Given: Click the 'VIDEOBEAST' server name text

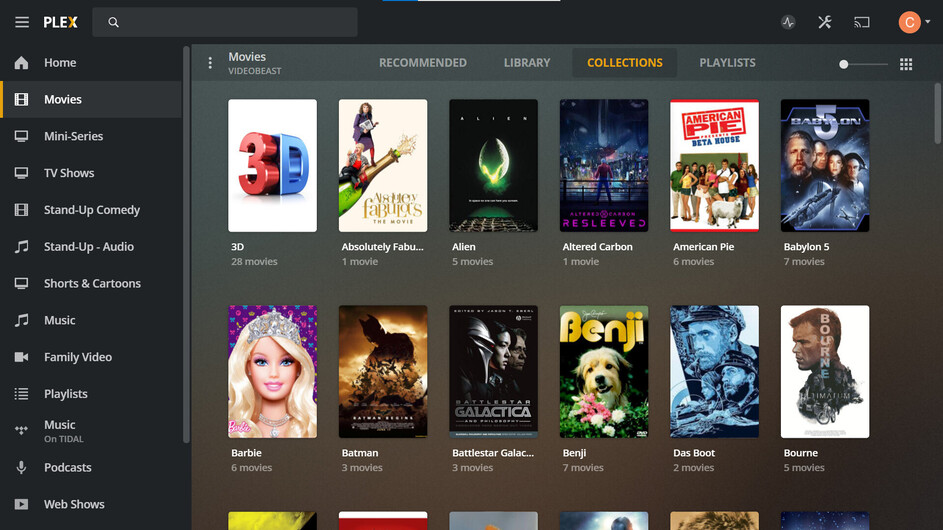Looking at the screenshot, I should 255,71.
